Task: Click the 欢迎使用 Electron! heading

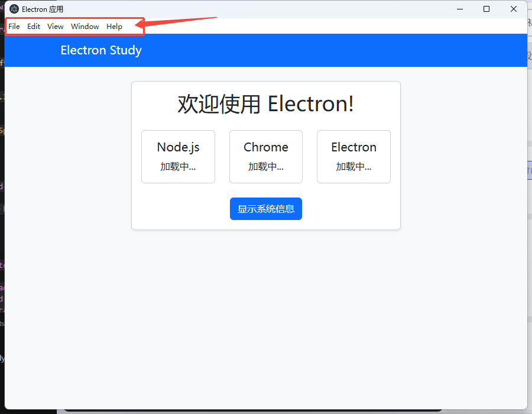Action: click(x=266, y=104)
